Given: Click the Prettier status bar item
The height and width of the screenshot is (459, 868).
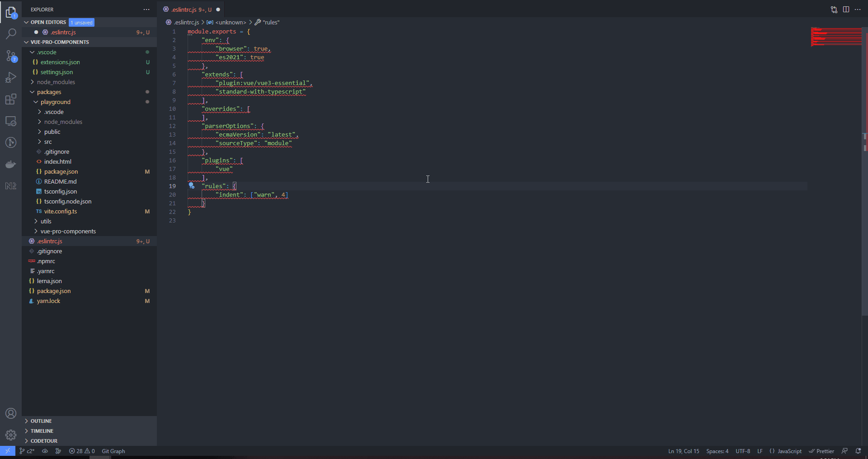Looking at the screenshot, I should click(821, 451).
